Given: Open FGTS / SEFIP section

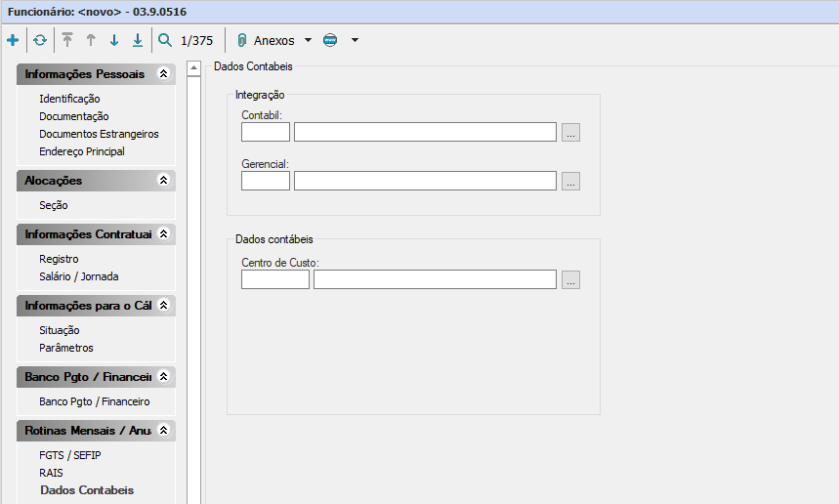Looking at the screenshot, I should 70,455.
